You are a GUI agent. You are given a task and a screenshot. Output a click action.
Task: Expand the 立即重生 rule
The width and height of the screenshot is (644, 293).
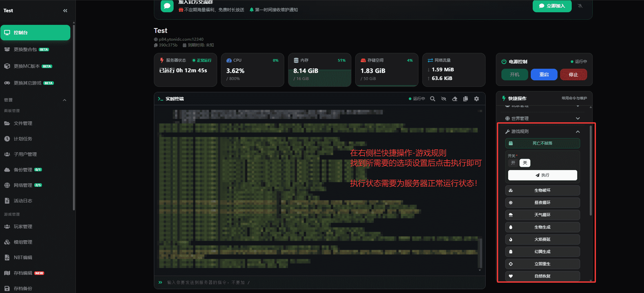[x=543, y=264]
